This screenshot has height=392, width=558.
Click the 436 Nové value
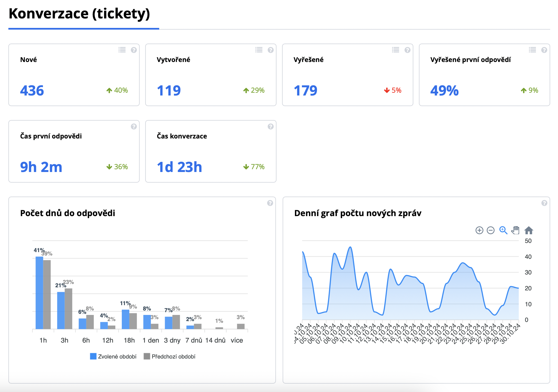[x=32, y=90]
